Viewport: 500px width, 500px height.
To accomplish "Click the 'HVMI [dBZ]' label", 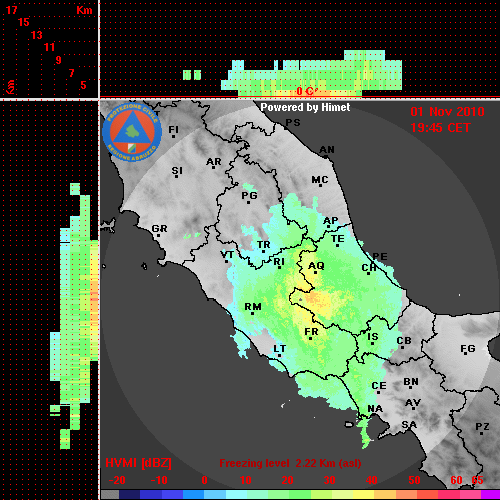I will pyautogui.click(x=138, y=463).
